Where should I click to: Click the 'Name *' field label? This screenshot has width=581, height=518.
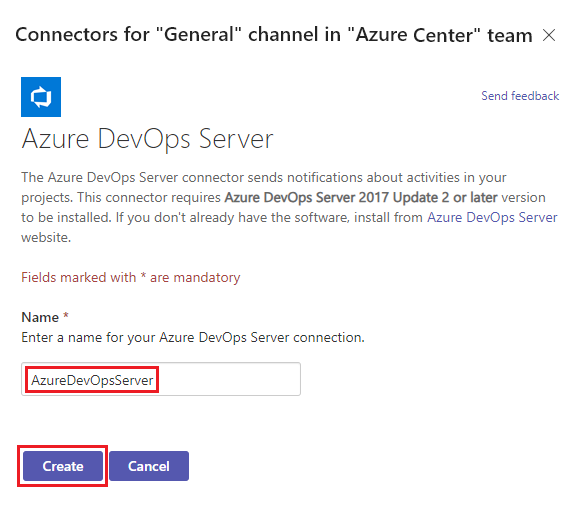coord(45,317)
